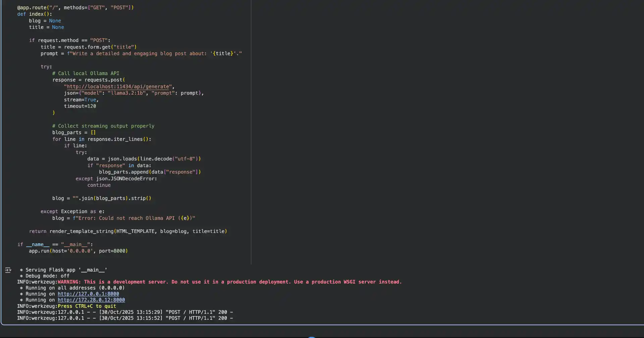
Task: Select the timeout=120 line in code
Action: pos(80,106)
